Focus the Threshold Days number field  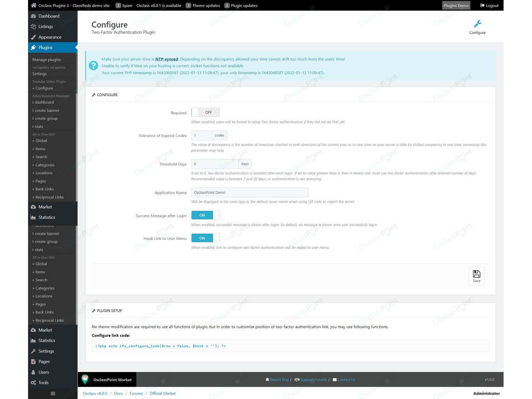pos(215,164)
